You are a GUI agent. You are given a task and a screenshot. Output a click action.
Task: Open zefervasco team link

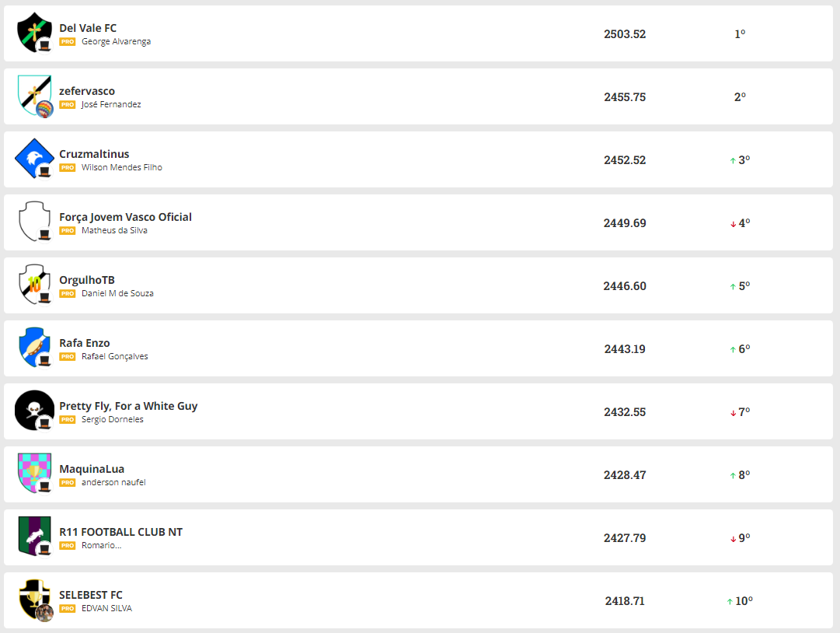tap(87, 91)
